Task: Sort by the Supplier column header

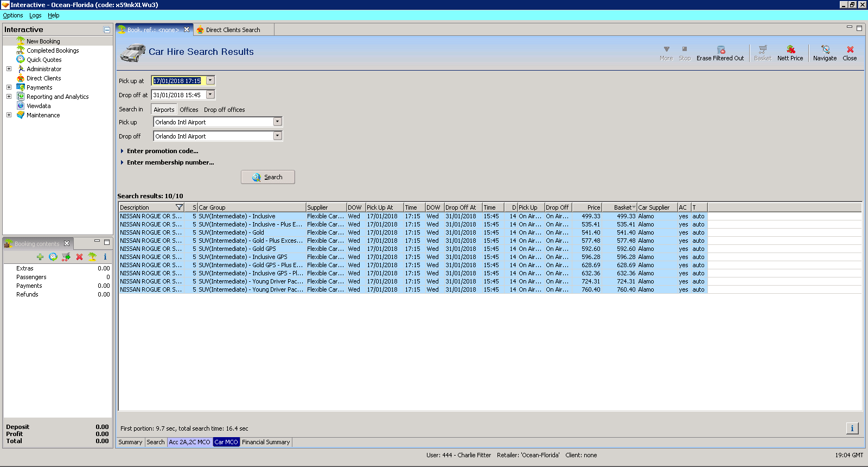Action: 326,207
